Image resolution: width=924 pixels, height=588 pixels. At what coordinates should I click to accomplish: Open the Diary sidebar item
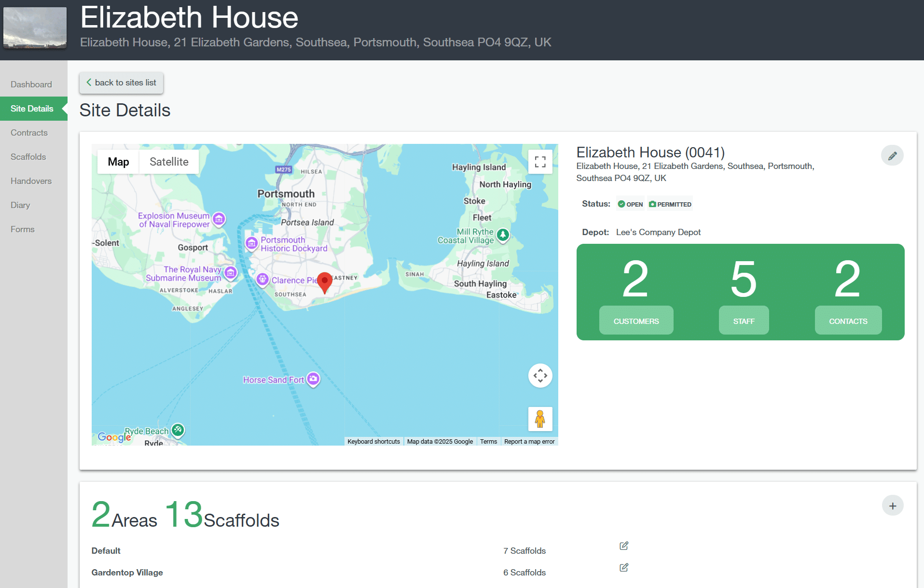point(20,205)
